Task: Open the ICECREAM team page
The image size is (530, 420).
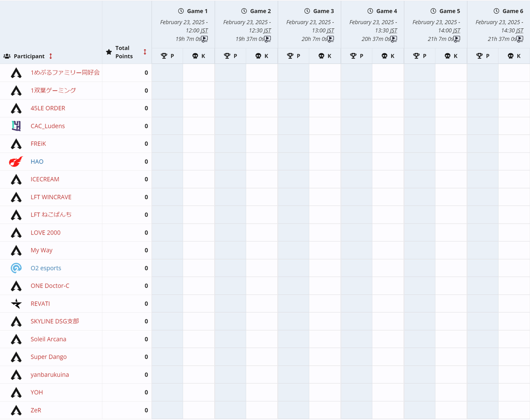Action: click(45, 179)
